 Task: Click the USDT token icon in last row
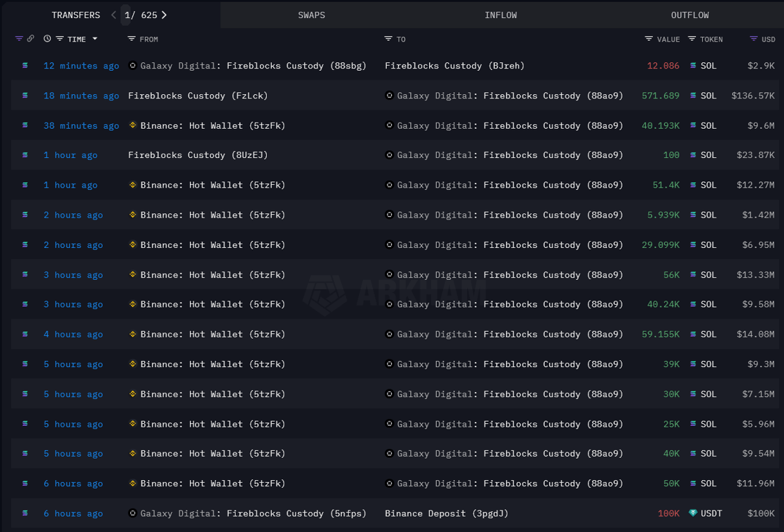click(x=693, y=513)
